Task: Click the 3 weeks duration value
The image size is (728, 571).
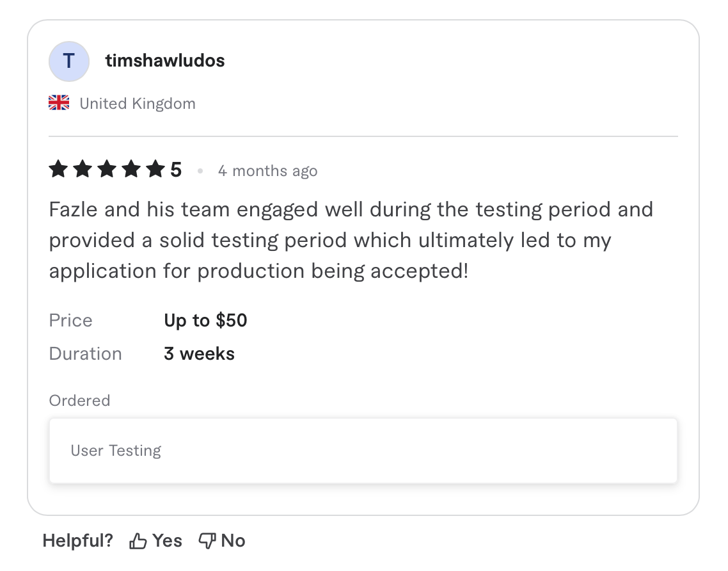Action: pyautogui.click(x=199, y=353)
